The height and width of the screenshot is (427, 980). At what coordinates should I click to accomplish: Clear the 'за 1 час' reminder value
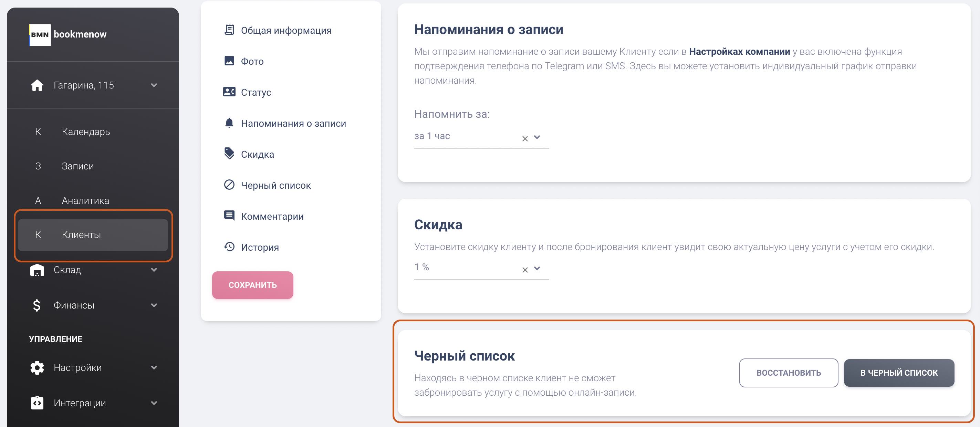point(525,138)
